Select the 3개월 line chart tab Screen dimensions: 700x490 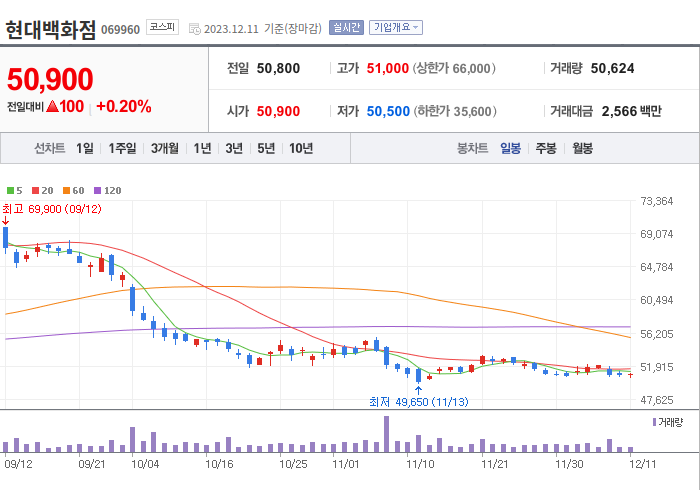(x=165, y=148)
